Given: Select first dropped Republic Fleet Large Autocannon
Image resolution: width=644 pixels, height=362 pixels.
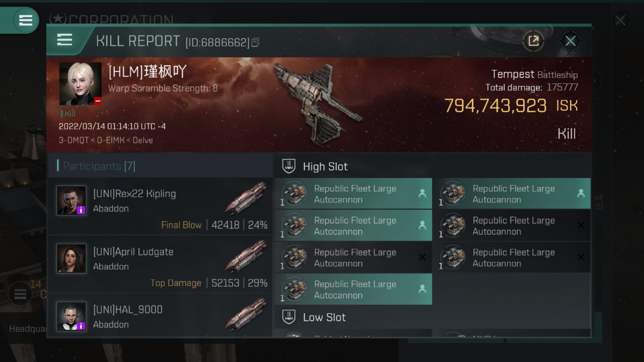Looking at the screenshot, I should [354, 194].
